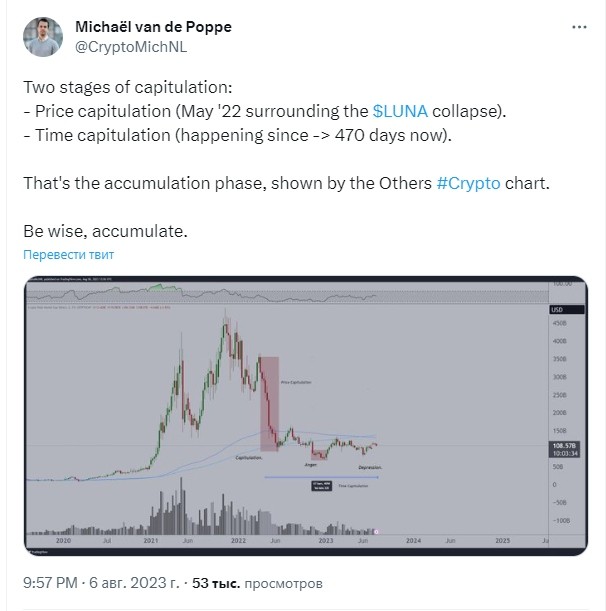
Task: Click the tallest volume bar in the chart
Action: [181, 505]
